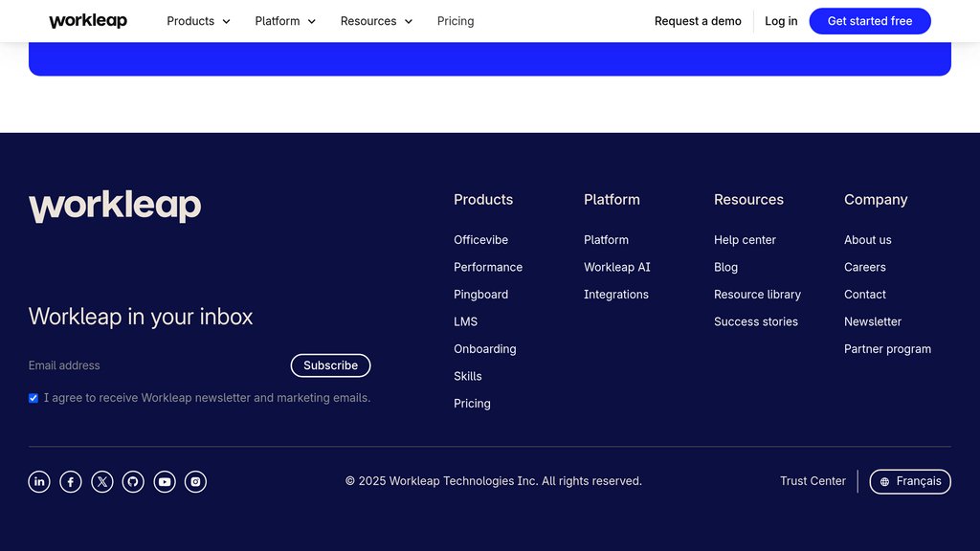Click the Subscribe button

pyautogui.click(x=330, y=365)
